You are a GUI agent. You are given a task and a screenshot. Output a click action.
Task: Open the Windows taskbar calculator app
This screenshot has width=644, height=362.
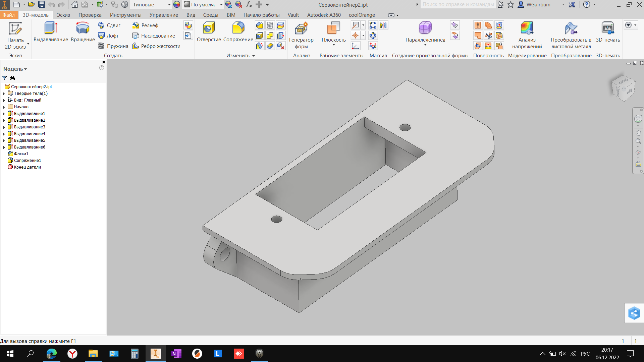tap(135, 354)
